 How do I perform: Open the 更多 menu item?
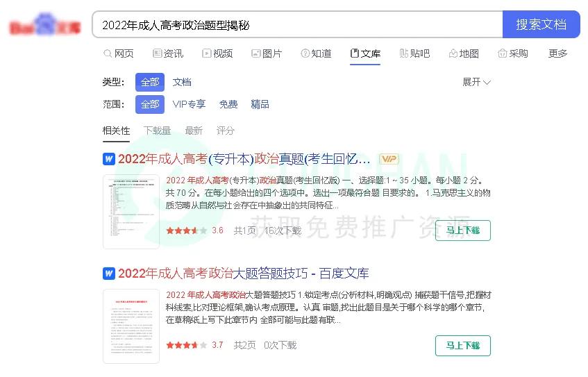[557, 53]
